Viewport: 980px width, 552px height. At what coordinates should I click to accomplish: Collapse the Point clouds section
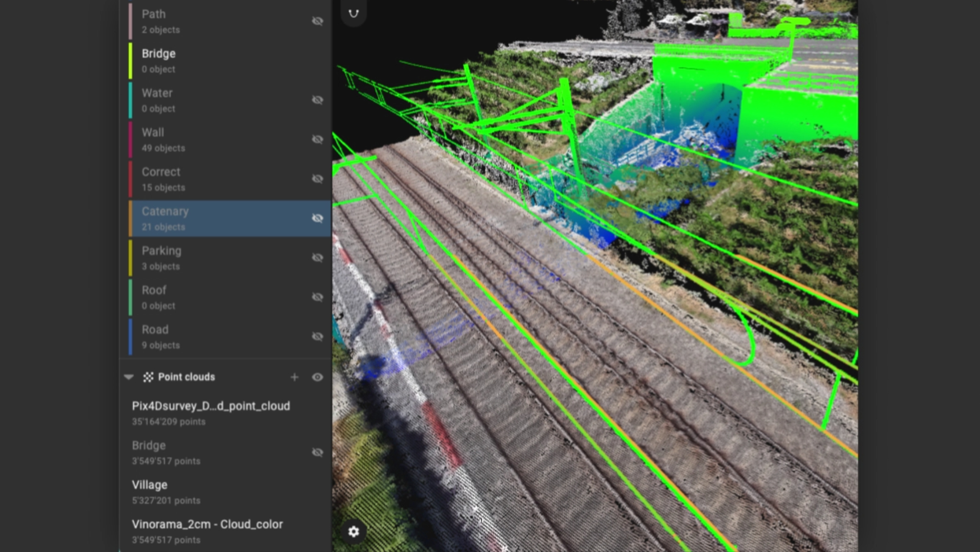coord(129,377)
